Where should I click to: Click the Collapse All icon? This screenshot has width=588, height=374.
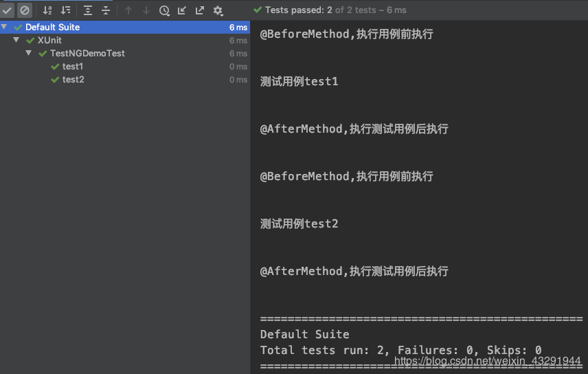pyautogui.click(x=106, y=10)
